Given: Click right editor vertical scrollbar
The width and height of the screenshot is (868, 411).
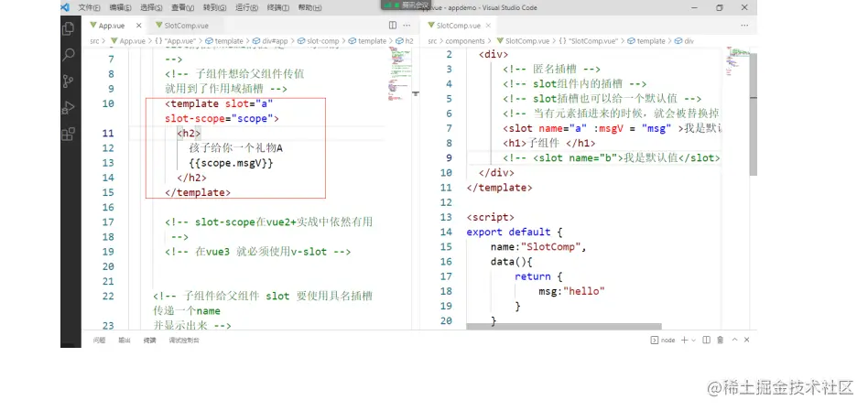Looking at the screenshot, I should 753,114.
